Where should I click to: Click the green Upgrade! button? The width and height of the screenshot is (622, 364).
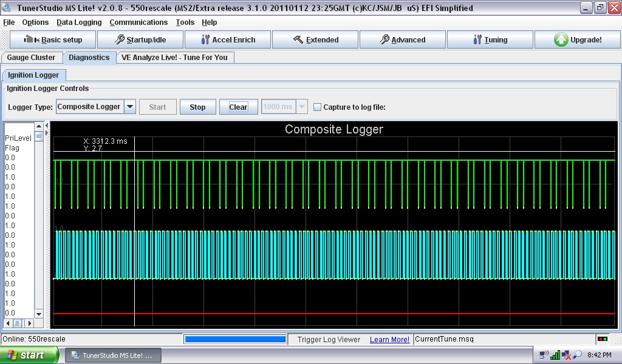point(578,40)
